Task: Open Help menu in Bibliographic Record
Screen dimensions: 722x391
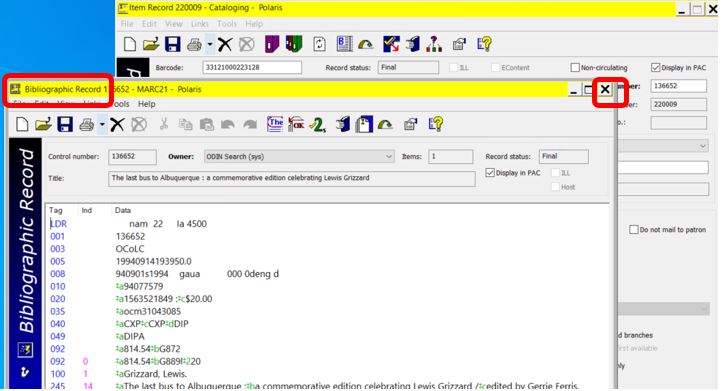Action: click(x=146, y=104)
